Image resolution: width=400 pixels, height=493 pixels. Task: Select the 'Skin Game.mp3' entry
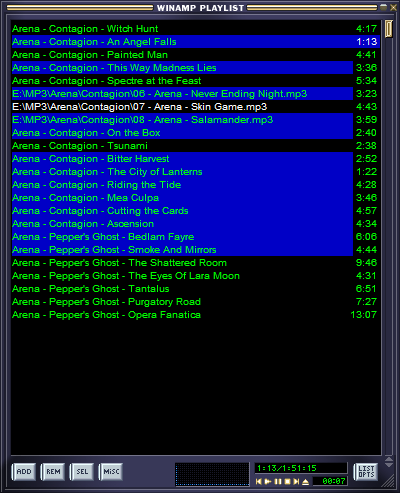pyautogui.click(x=195, y=107)
